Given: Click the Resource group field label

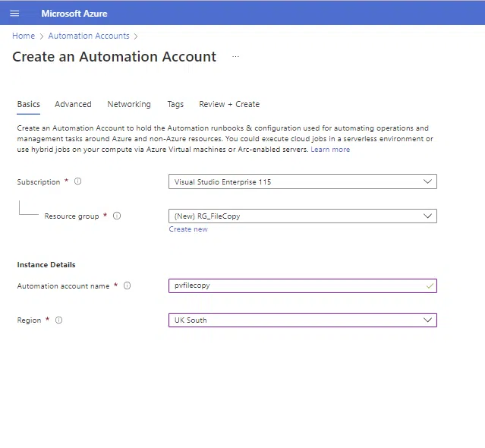Looking at the screenshot, I should [x=71, y=216].
